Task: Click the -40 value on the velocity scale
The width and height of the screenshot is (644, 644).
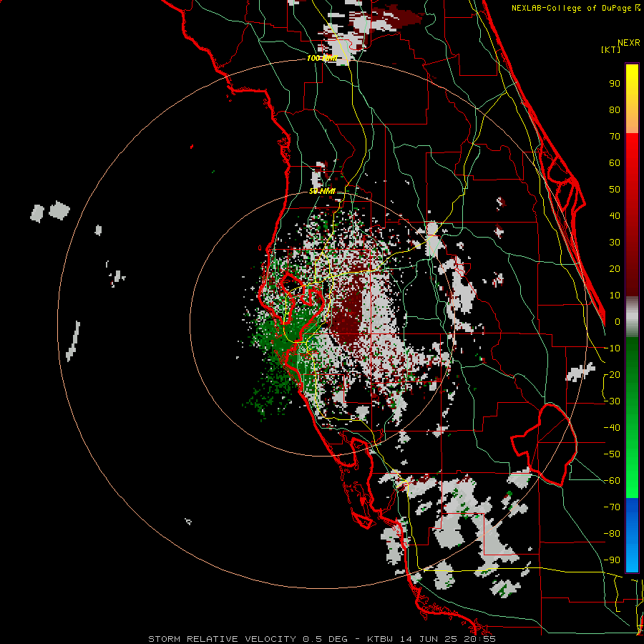Action: [x=612, y=428]
